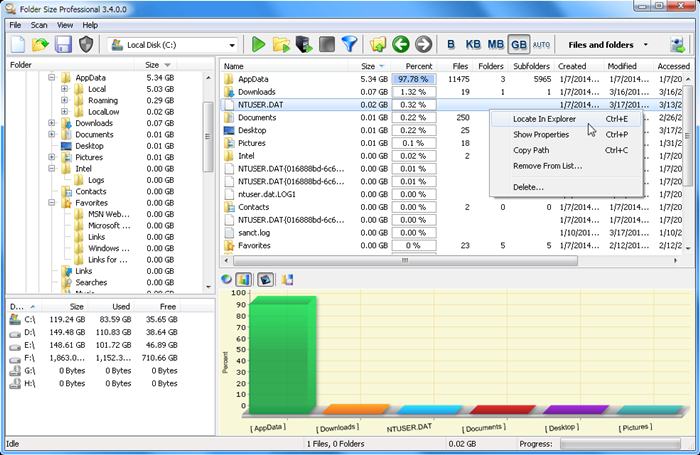Enable AUTO size unit mode

pyautogui.click(x=542, y=45)
